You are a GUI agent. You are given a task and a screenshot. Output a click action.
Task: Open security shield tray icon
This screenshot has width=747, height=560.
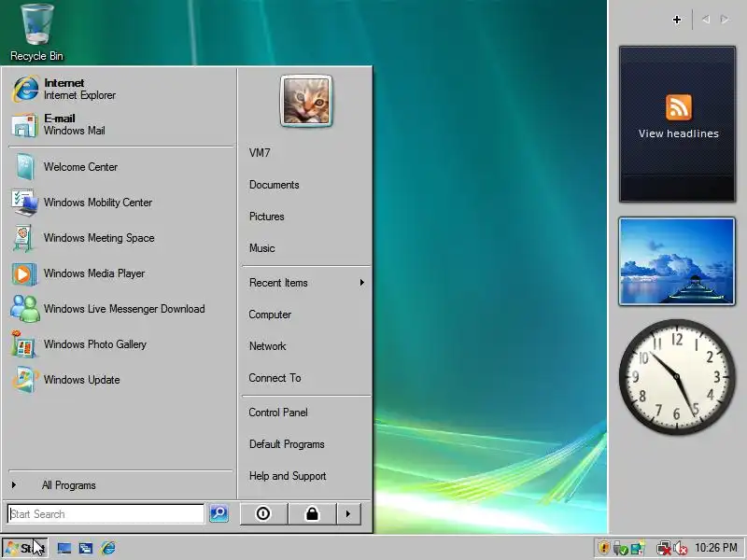pyautogui.click(x=604, y=548)
